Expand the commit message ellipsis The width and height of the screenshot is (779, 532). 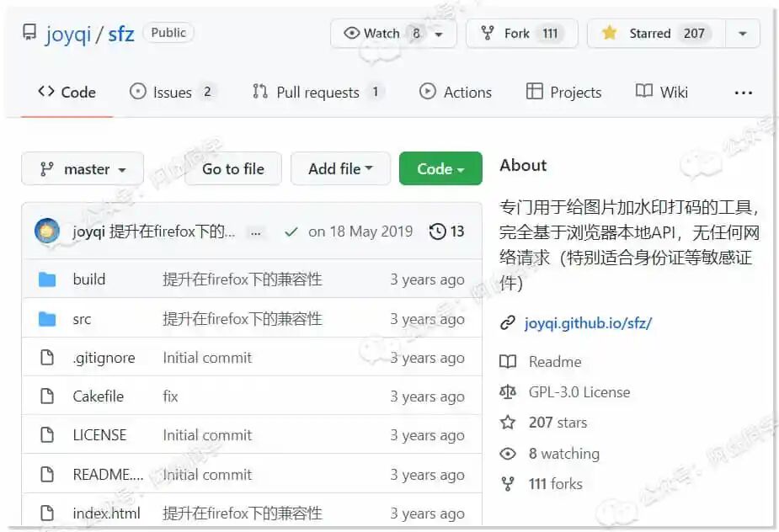[256, 232]
